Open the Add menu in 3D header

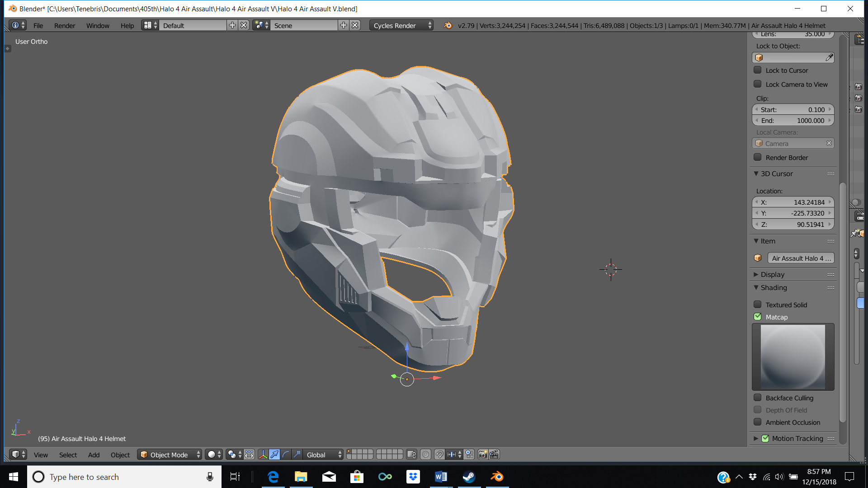coord(94,455)
